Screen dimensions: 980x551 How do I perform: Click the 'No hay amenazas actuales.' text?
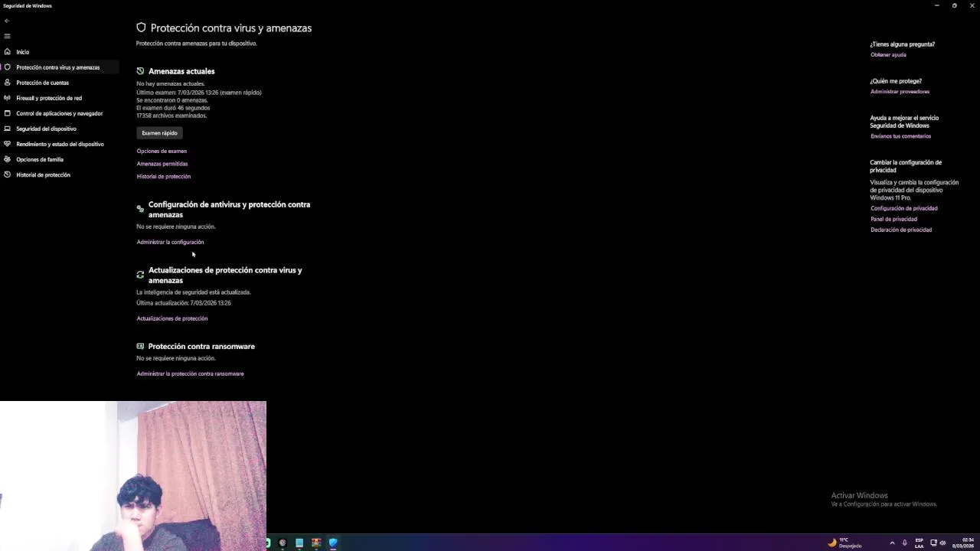click(171, 83)
